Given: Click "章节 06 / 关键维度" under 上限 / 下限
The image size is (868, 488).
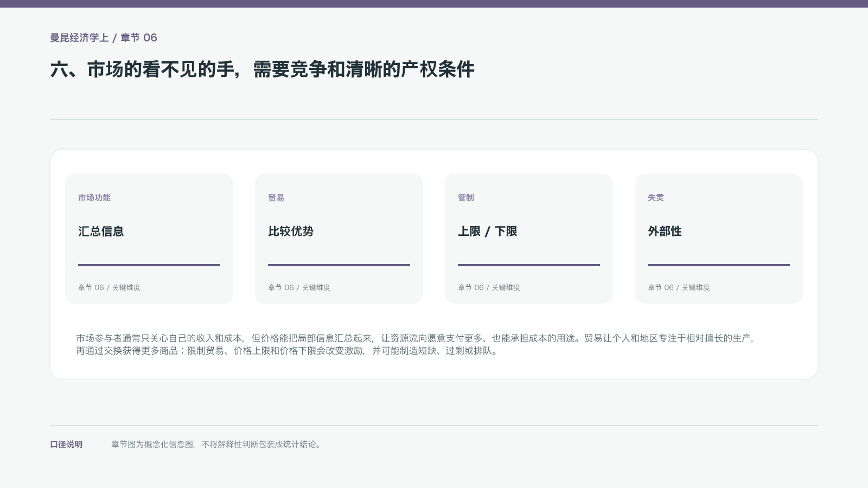Looking at the screenshot, I should click(x=489, y=287).
